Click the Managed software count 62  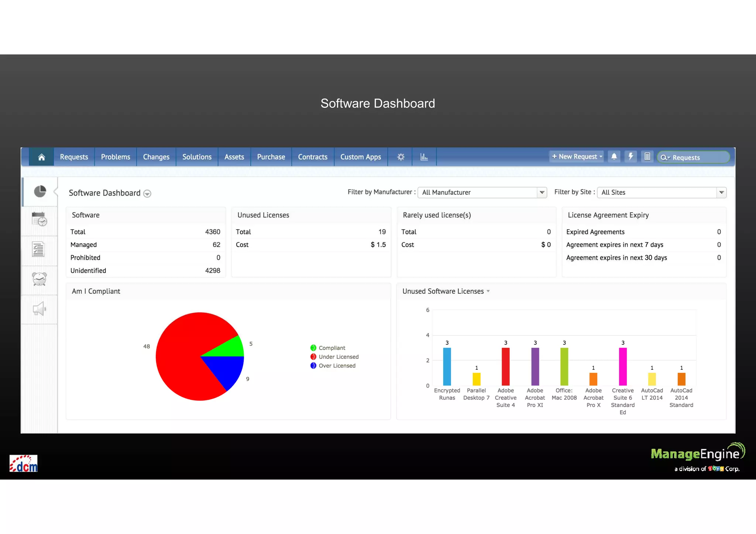[216, 245]
